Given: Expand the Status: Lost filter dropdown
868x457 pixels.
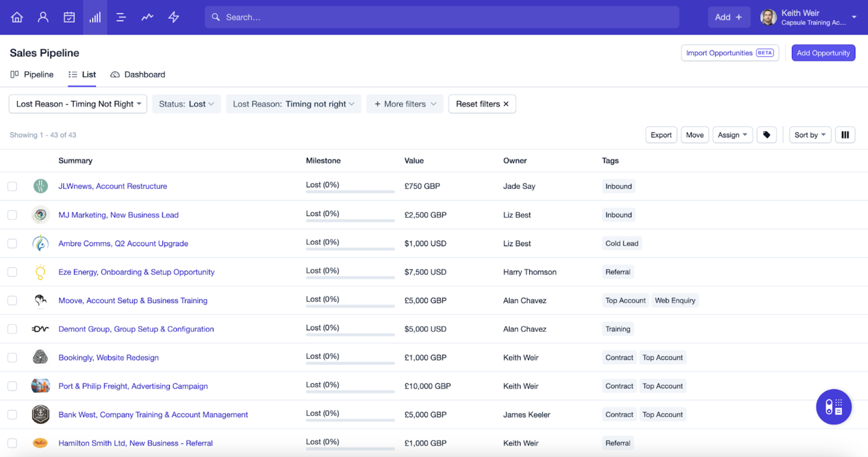Looking at the screenshot, I should pyautogui.click(x=187, y=104).
